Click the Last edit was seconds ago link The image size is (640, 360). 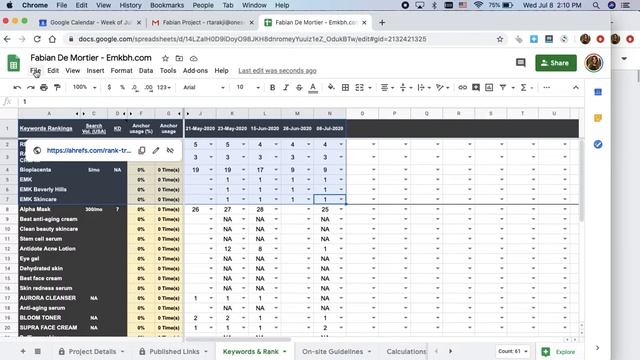pyautogui.click(x=277, y=71)
